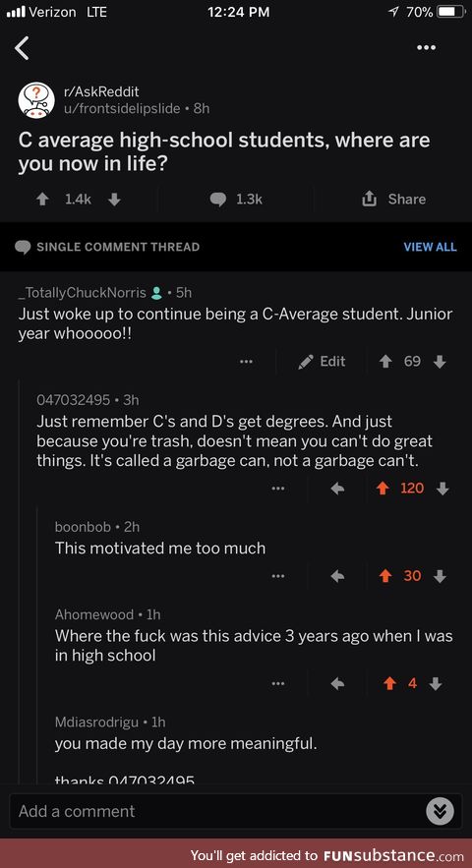This screenshot has width=472, height=868.
Task: Upvote the AskReddit post with 1.4k
Action: point(42,200)
